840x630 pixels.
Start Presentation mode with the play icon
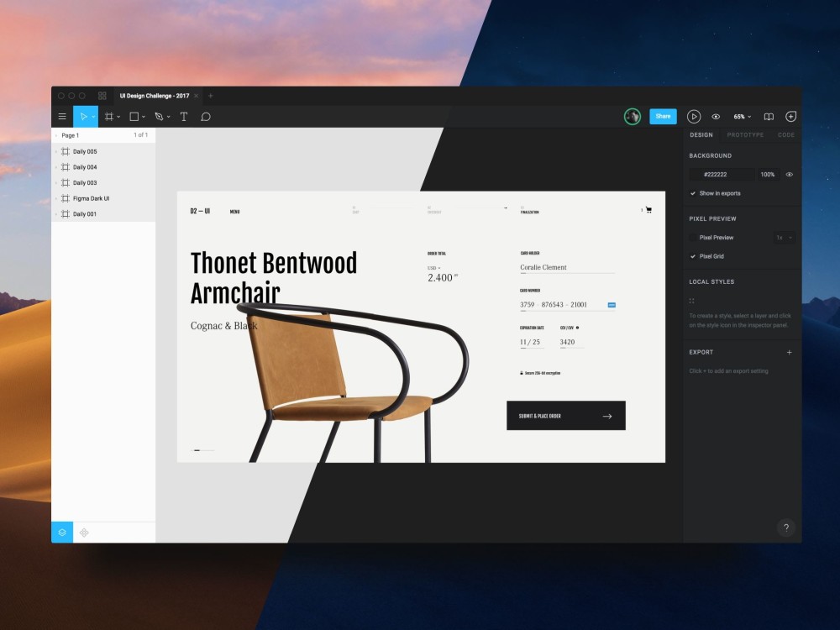tap(694, 116)
